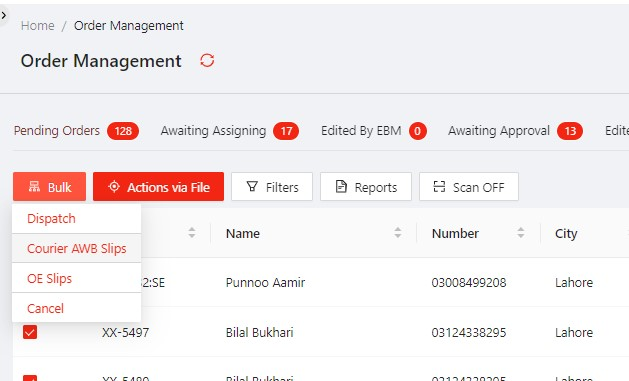This screenshot has width=629, height=381.
Task: Go to Home breadcrumb link
Action: (38, 26)
